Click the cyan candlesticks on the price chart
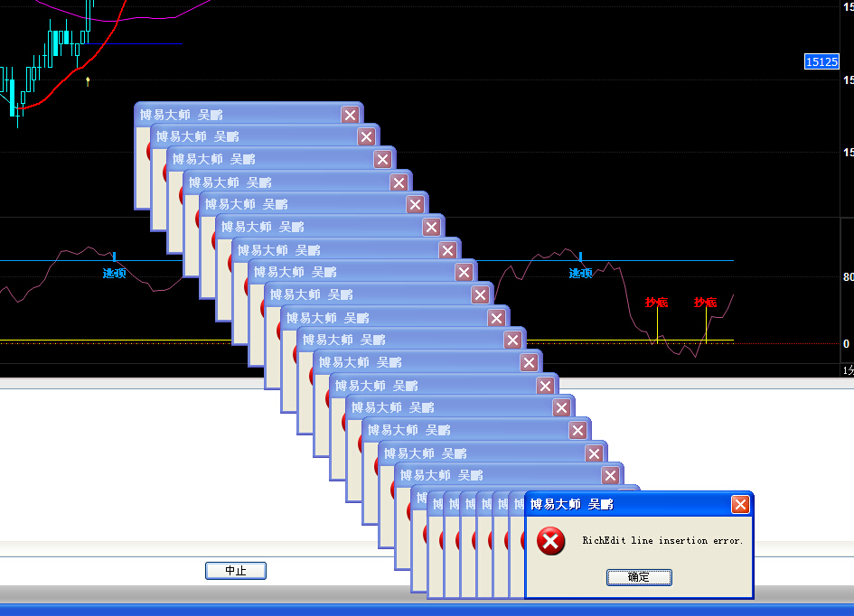This screenshot has height=616, width=854. [59, 41]
